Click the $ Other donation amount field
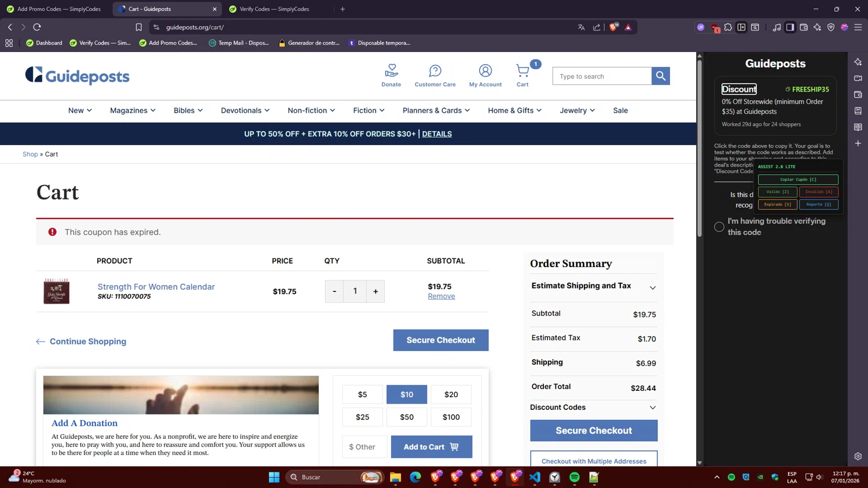 [x=365, y=447]
